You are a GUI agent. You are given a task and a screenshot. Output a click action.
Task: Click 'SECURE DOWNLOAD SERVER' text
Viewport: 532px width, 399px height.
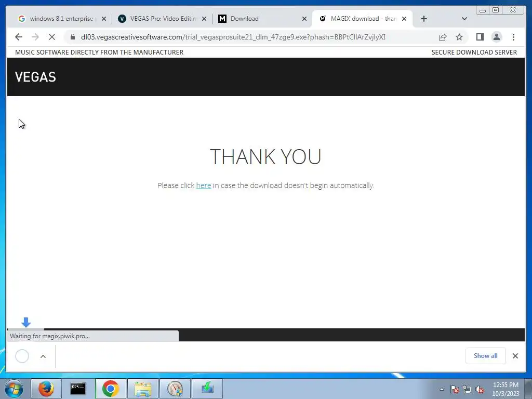[474, 52]
